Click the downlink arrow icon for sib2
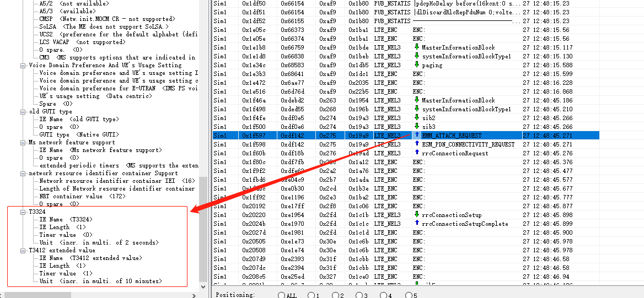 [x=417, y=118]
